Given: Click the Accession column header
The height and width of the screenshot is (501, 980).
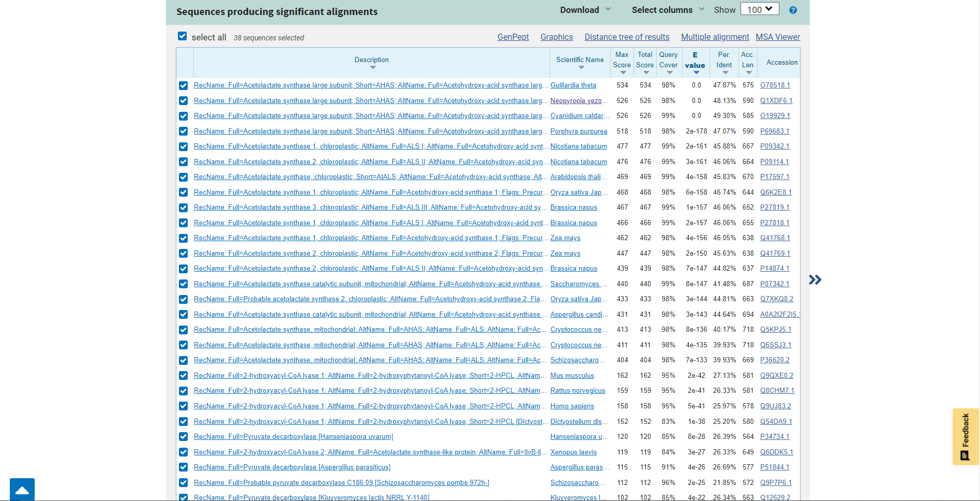Looking at the screenshot, I should pos(782,63).
